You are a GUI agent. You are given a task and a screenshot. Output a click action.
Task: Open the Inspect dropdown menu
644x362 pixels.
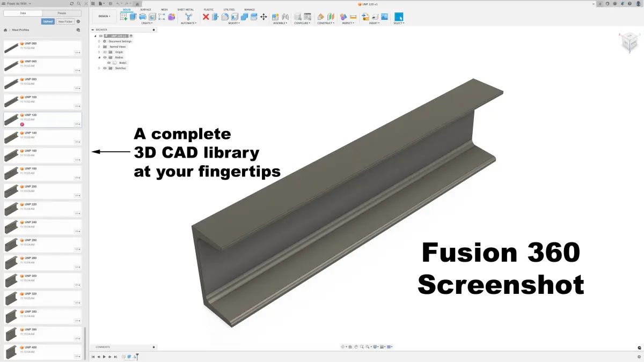pyautogui.click(x=348, y=23)
